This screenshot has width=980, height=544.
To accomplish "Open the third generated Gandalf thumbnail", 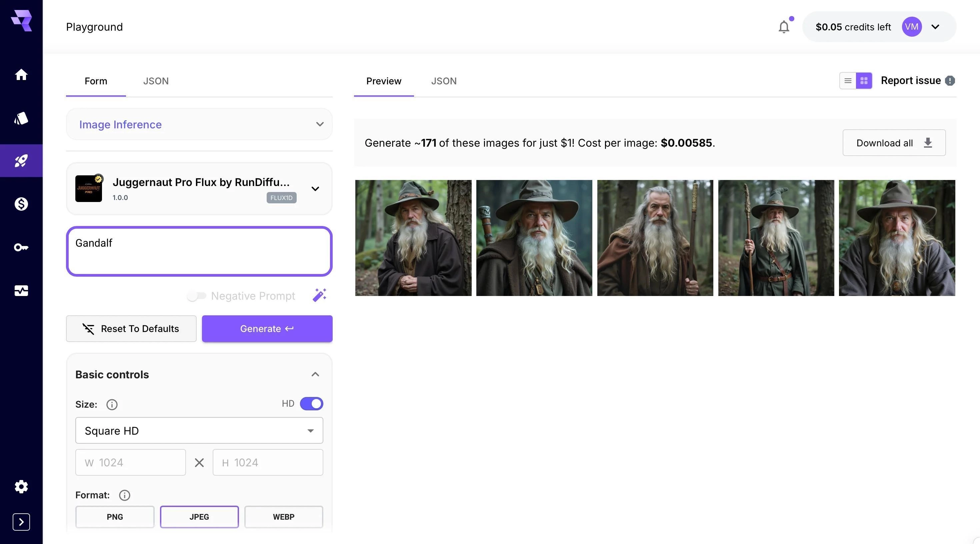I will (x=655, y=238).
